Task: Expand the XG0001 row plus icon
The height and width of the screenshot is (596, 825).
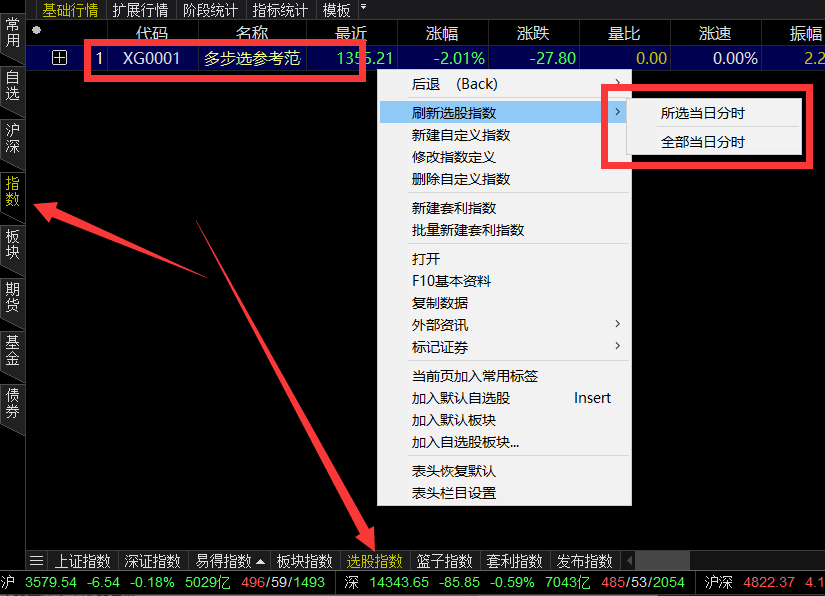Action: [59, 57]
